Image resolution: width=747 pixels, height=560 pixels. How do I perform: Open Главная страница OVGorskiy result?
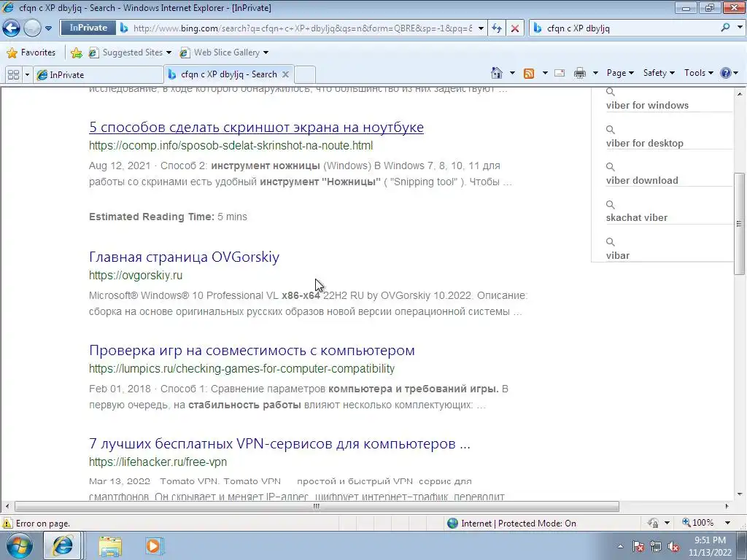(x=184, y=257)
